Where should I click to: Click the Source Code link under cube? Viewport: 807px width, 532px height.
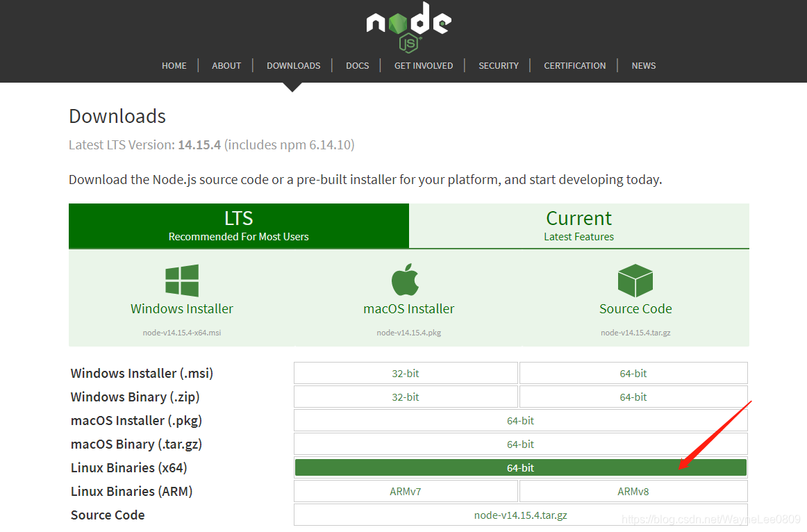(x=635, y=308)
